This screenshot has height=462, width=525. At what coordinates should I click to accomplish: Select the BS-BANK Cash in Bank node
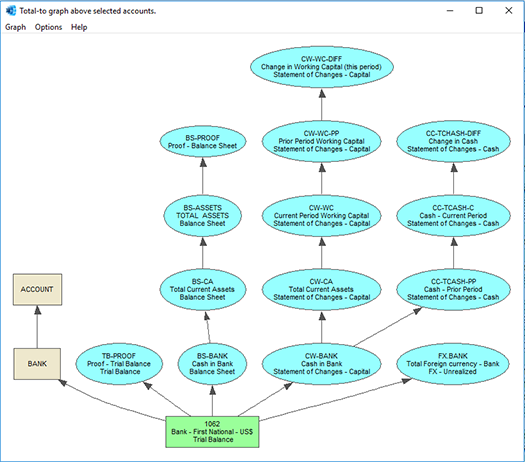pyautogui.click(x=212, y=364)
